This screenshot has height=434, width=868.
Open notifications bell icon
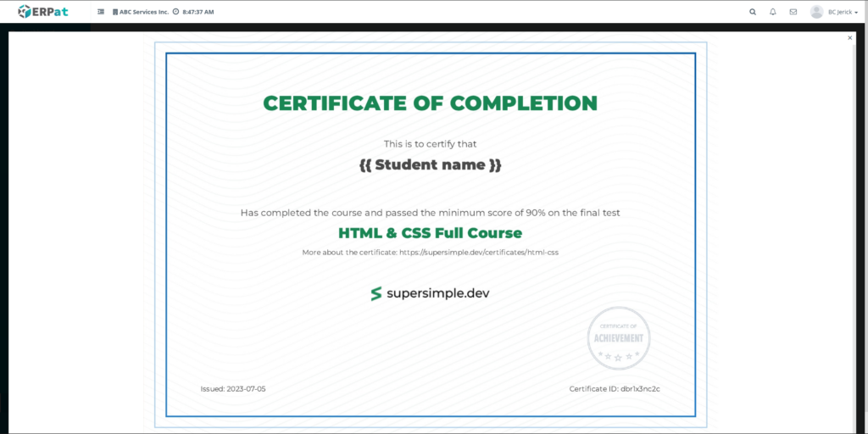click(x=773, y=12)
